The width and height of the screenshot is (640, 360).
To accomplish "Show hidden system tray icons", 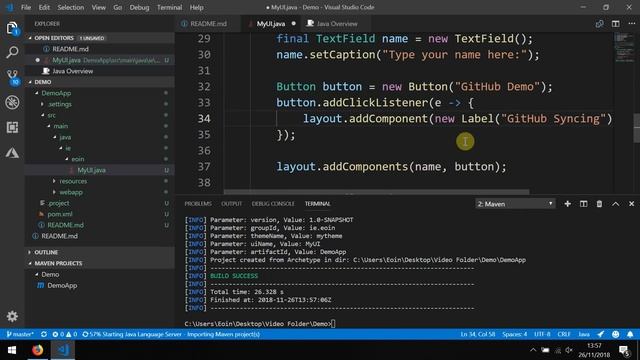I will [x=533, y=350].
